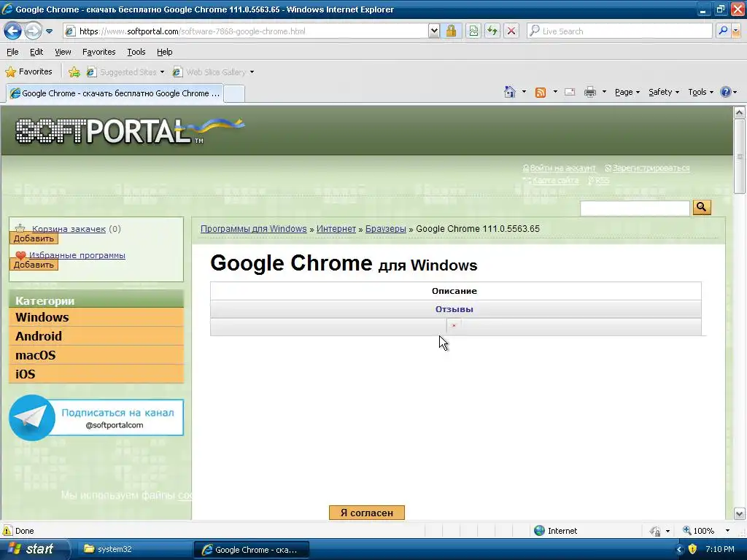Switch to the Описание tab
This screenshot has height=560, width=747.
click(x=455, y=291)
